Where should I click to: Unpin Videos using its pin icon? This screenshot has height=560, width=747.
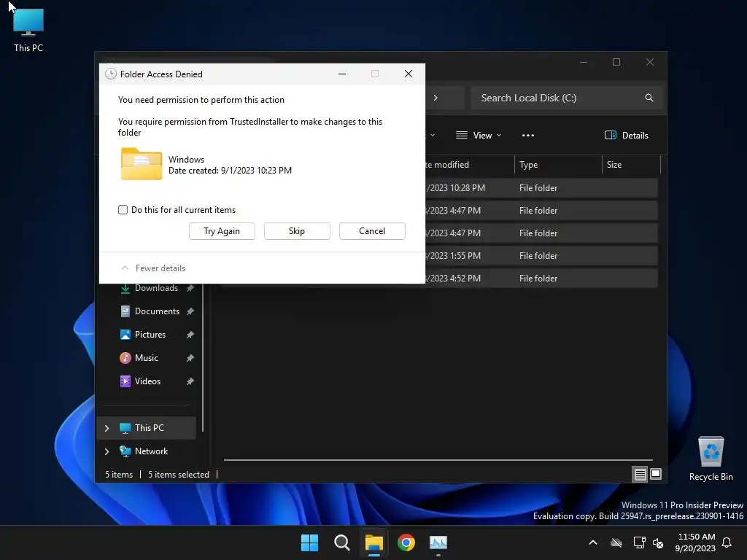click(190, 381)
